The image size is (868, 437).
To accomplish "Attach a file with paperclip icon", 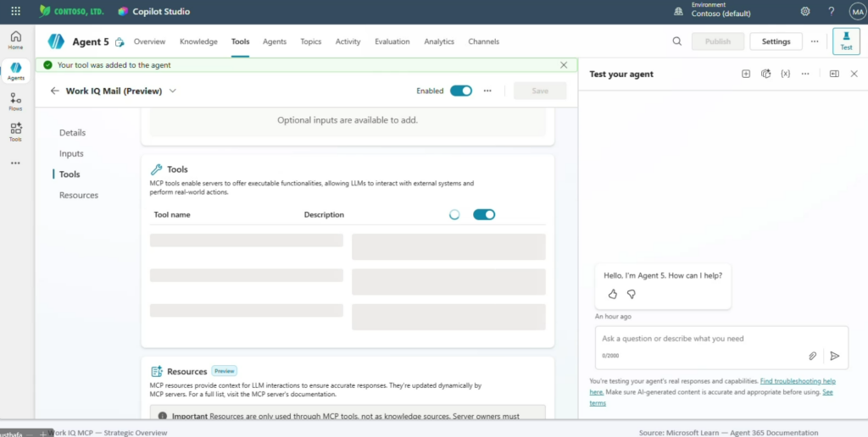I will [x=812, y=356].
